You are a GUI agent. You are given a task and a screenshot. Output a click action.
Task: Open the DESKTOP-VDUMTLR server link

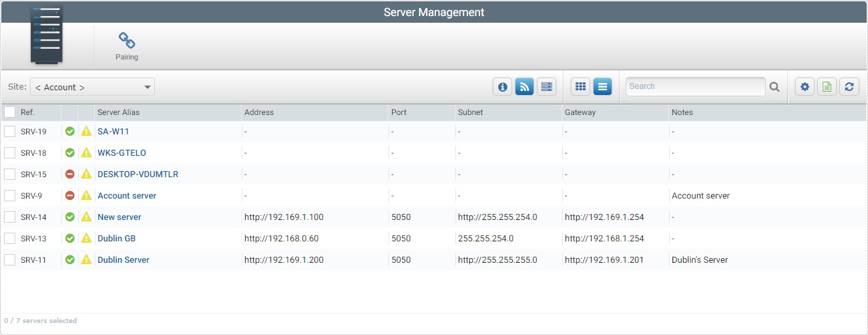tap(138, 175)
